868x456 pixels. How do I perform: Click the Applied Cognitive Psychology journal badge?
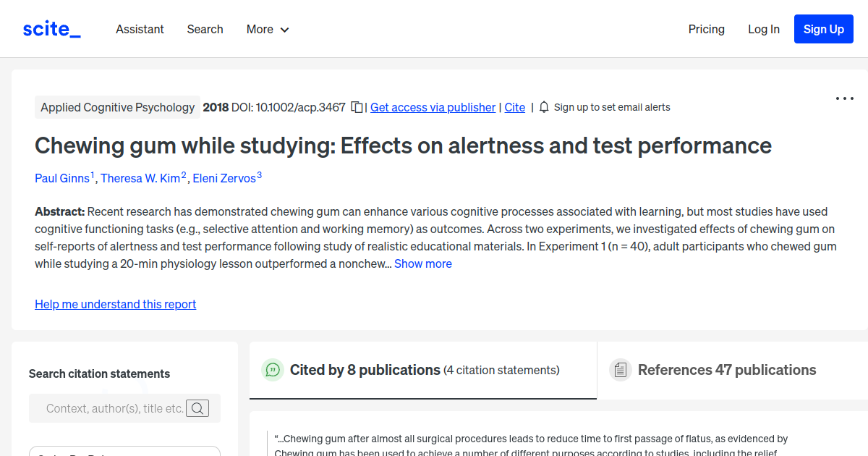(x=117, y=106)
